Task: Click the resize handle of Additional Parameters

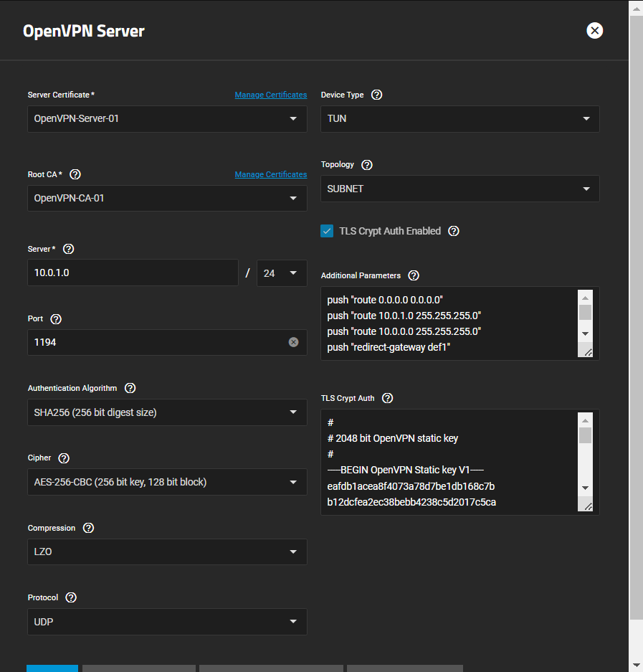Action: click(x=588, y=352)
